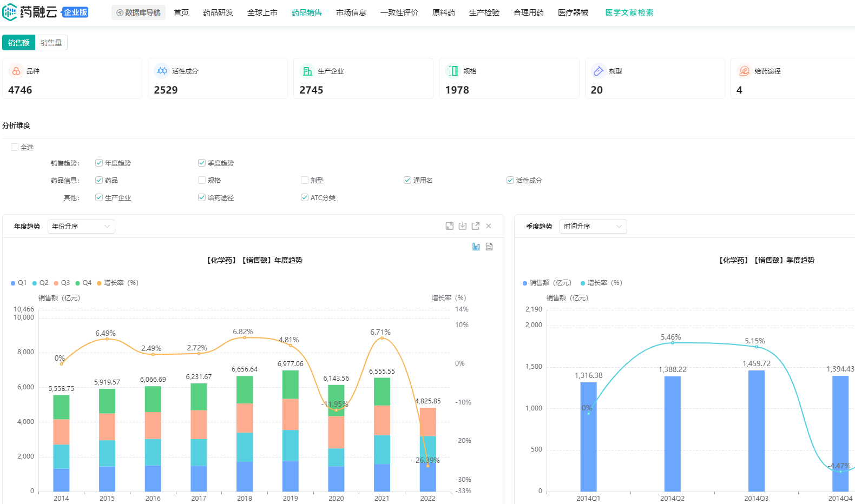855x504 pixels.
Task: Open the 药品销售 menu
Action: click(307, 12)
